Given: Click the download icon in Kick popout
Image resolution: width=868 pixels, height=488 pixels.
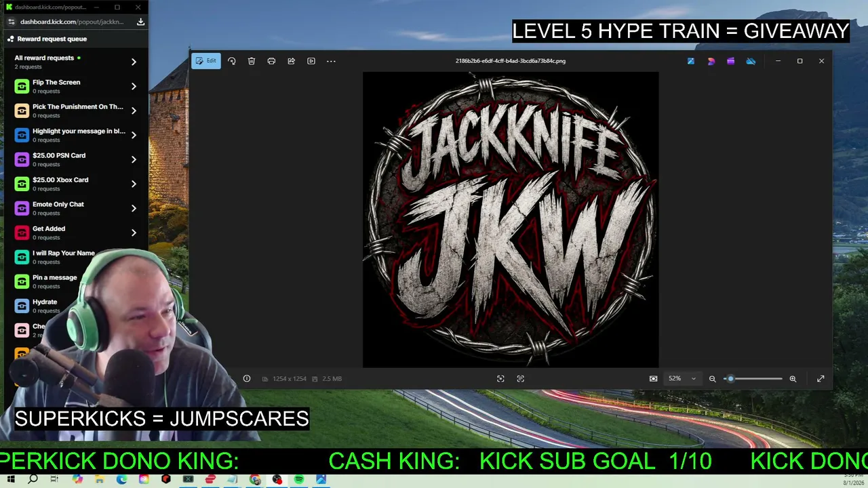Looking at the screenshot, I should pyautogui.click(x=140, y=22).
